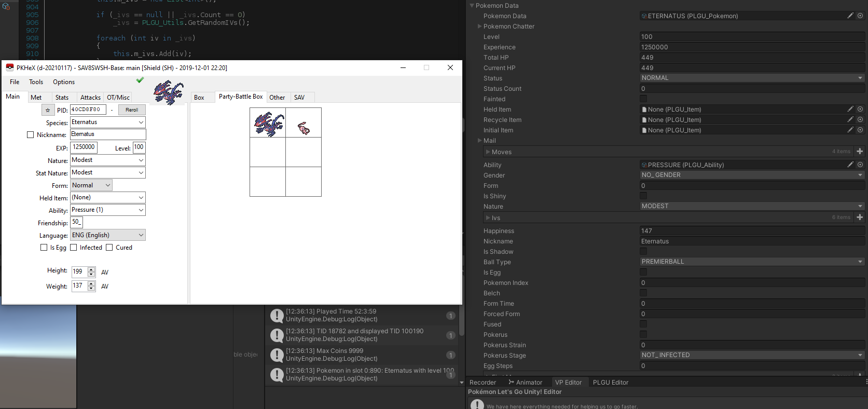The image size is (868, 409).
Task: Select the pink Pokémon in party slot two
Action: click(304, 128)
